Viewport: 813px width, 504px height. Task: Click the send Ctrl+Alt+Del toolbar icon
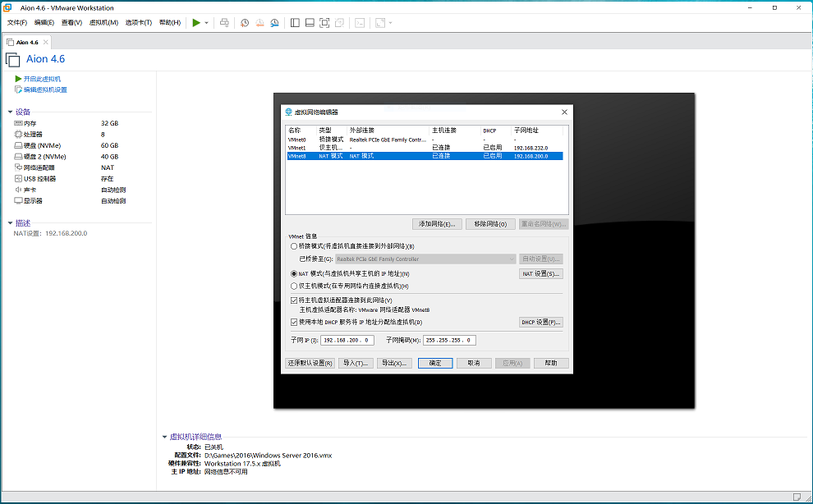click(x=224, y=23)
